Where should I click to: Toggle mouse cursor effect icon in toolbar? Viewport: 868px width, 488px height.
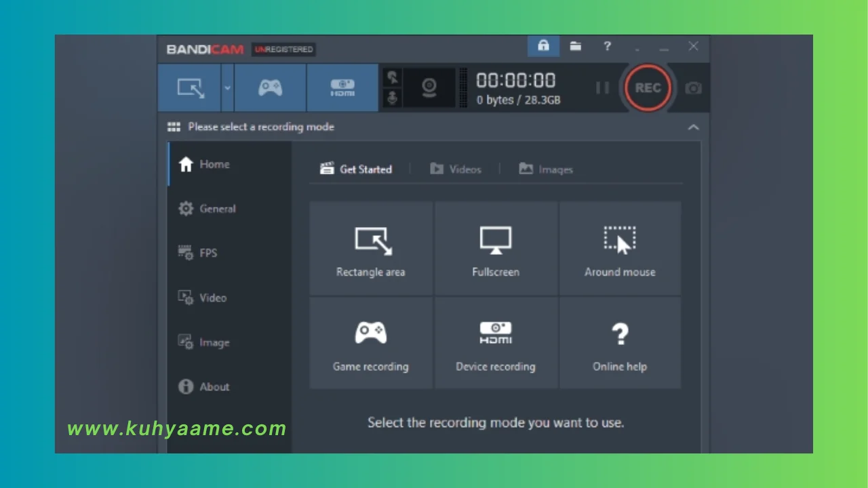coord(392,78)
